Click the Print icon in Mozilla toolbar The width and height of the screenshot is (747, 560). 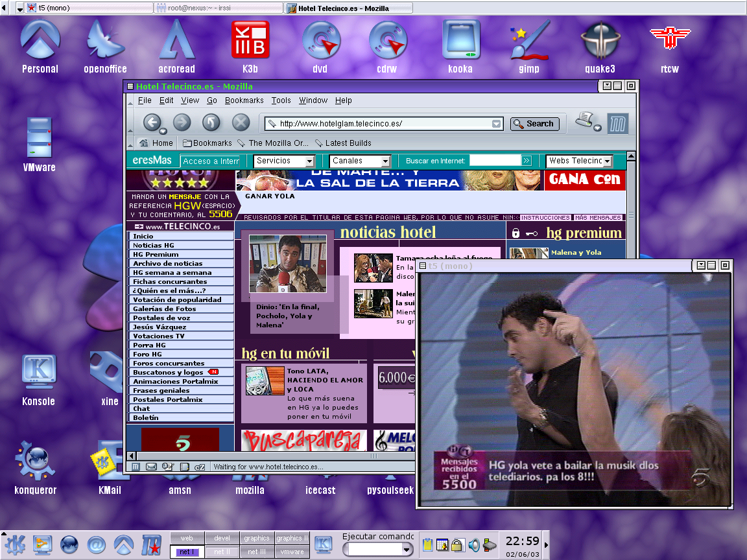[584, 120]
